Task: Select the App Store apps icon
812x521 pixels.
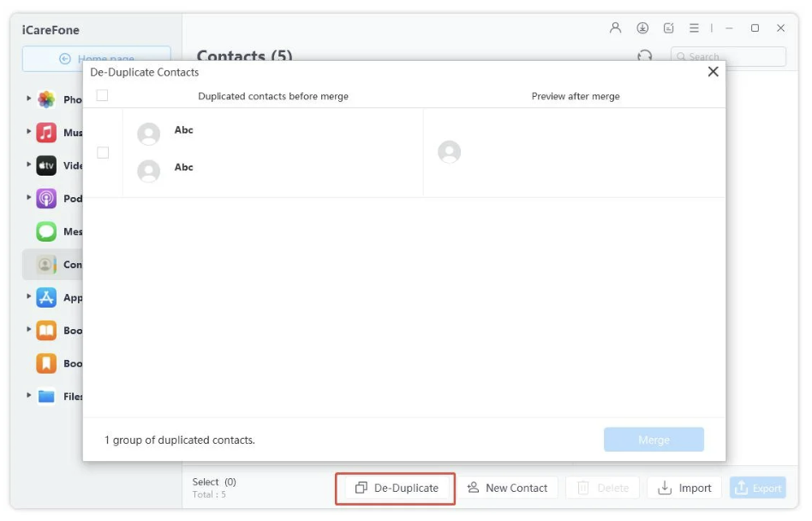Action: coord(46,297)
